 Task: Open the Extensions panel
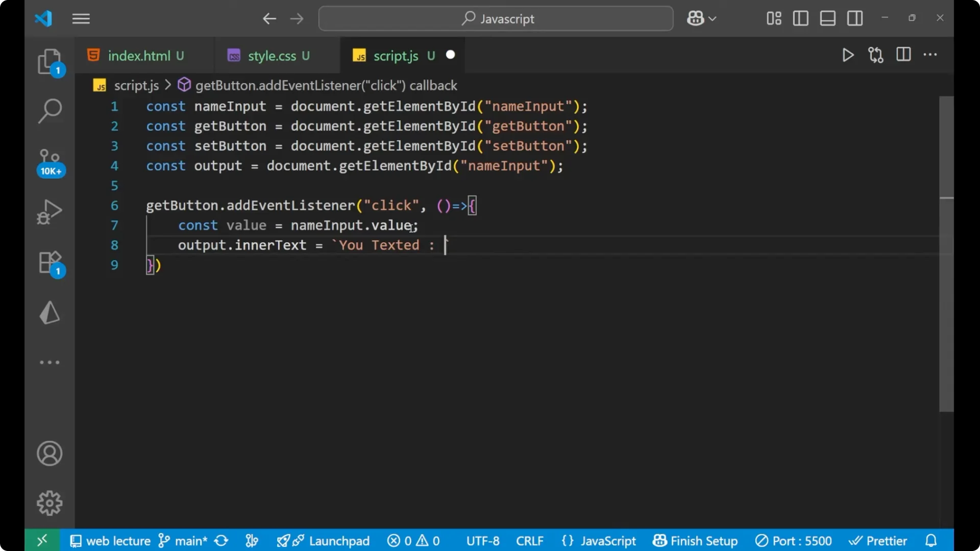(50, 262)
